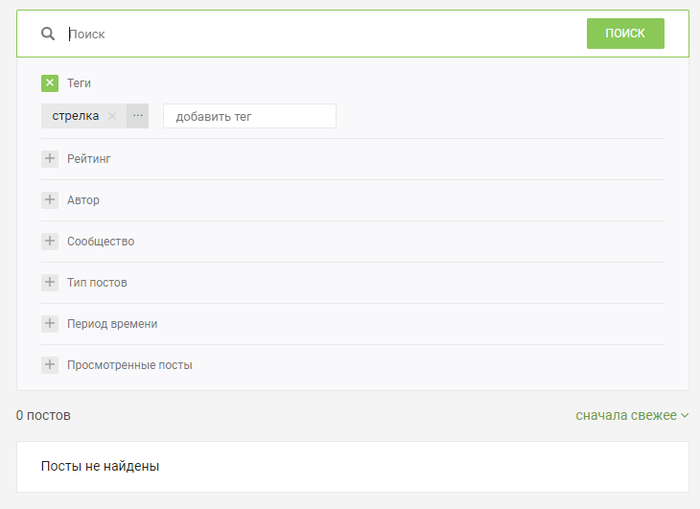Open the сначала свежее sort dropdown
This screenshot has height=509, width=700.
pyautogui.click(x=631, y=415)
